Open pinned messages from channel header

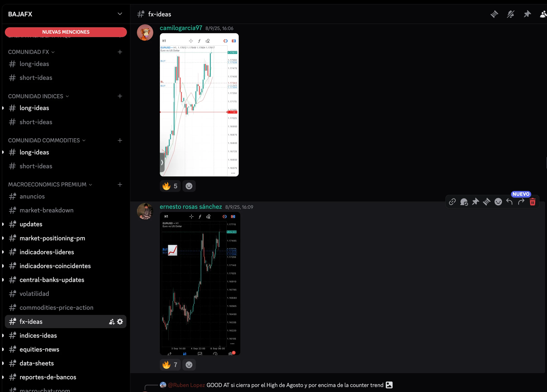[x=527, y=14]
